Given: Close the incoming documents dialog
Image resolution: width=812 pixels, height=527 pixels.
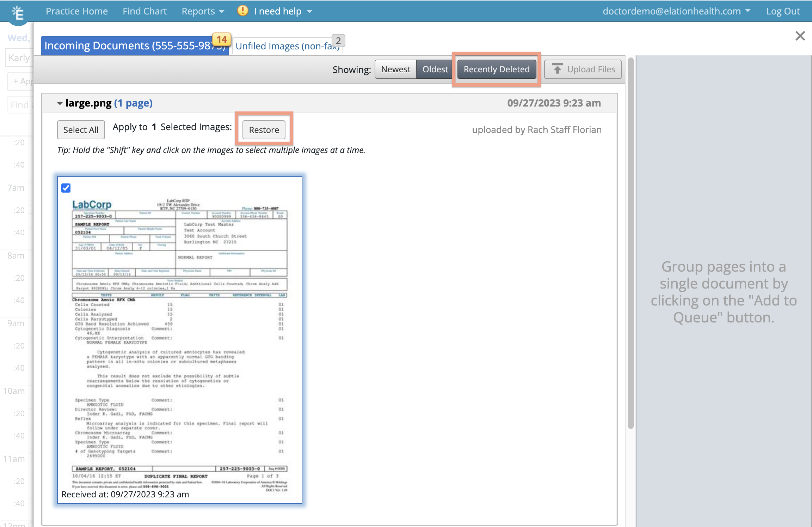Looking at the screenshot, I should pos(800,36).
